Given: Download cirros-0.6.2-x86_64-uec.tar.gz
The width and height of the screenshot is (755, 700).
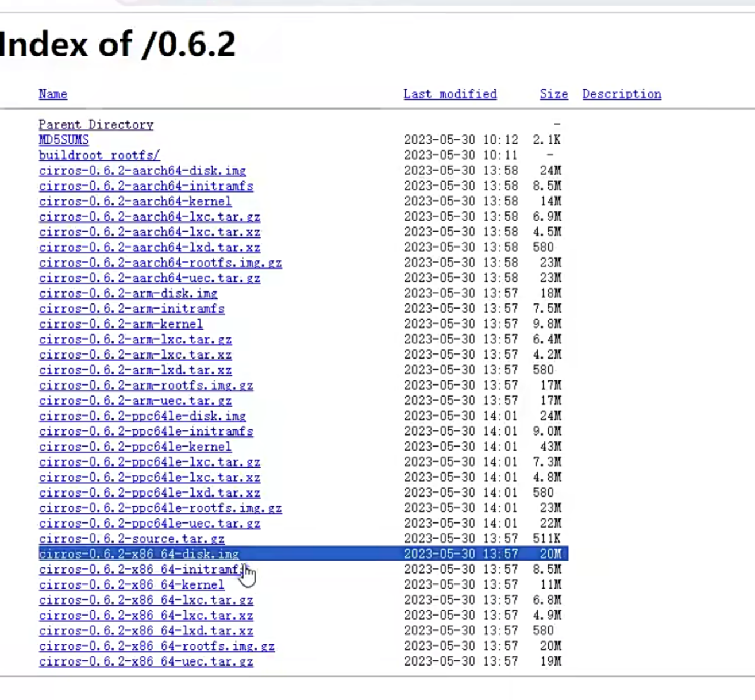Looking at the screenshot, I should [146, 661].
